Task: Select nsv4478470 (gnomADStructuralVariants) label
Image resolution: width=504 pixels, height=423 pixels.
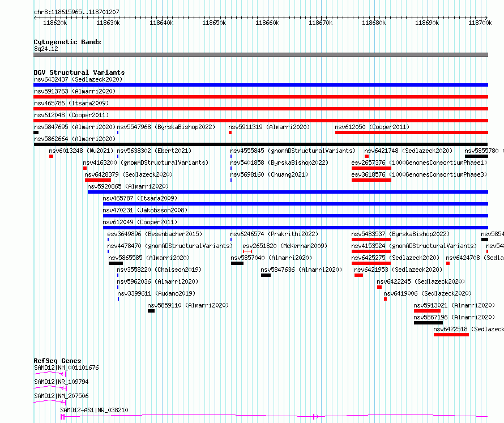Action: click(170, 246)
